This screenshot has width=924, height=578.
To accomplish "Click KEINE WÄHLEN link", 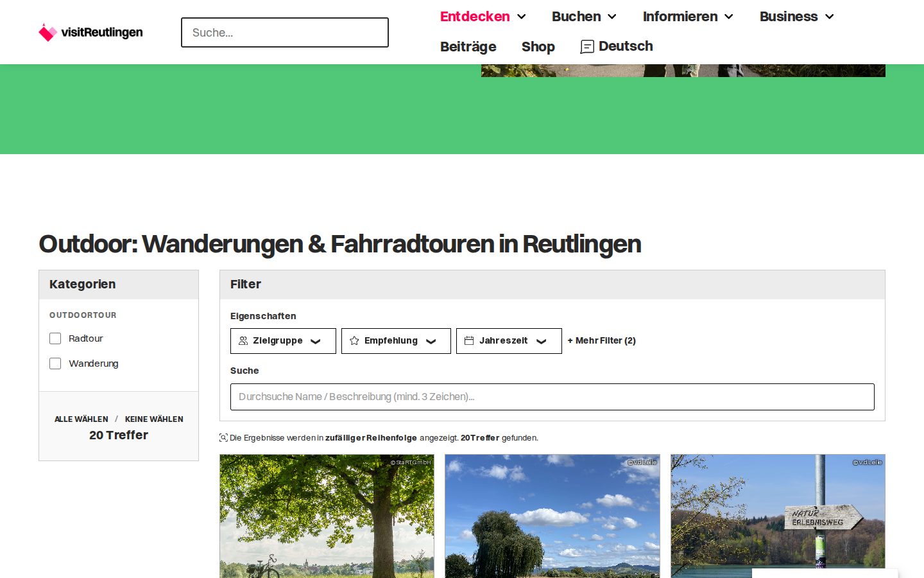I will [154, 419].
